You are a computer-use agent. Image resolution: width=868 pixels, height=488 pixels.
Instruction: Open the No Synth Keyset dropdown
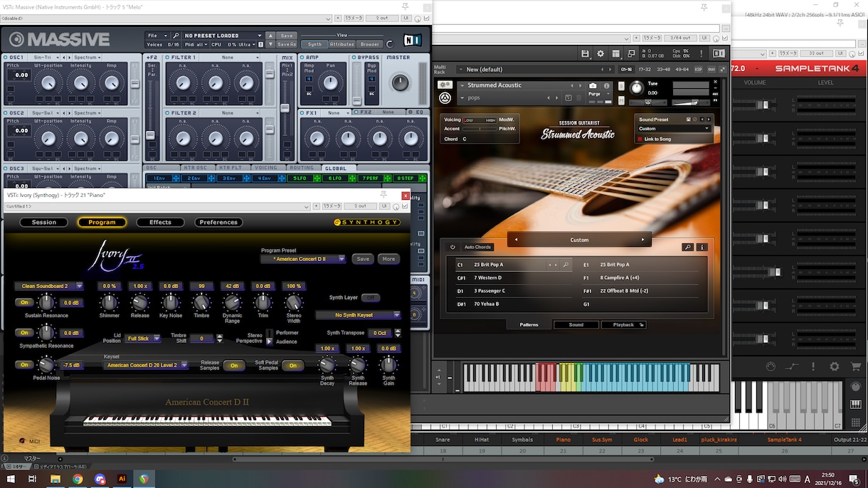[x=358, y=314]
